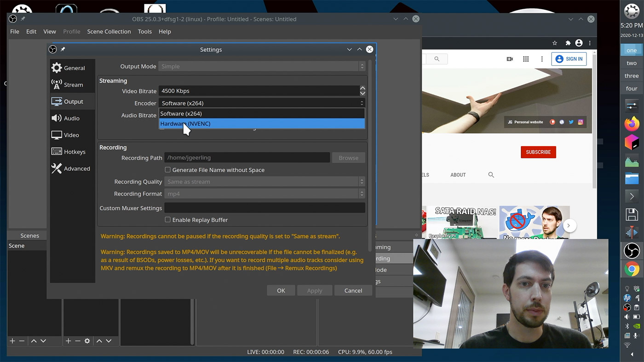This screenshot has height=362, width=644.
Task: Open Recording Quality dropdown
Action: (x=264, y=181)
